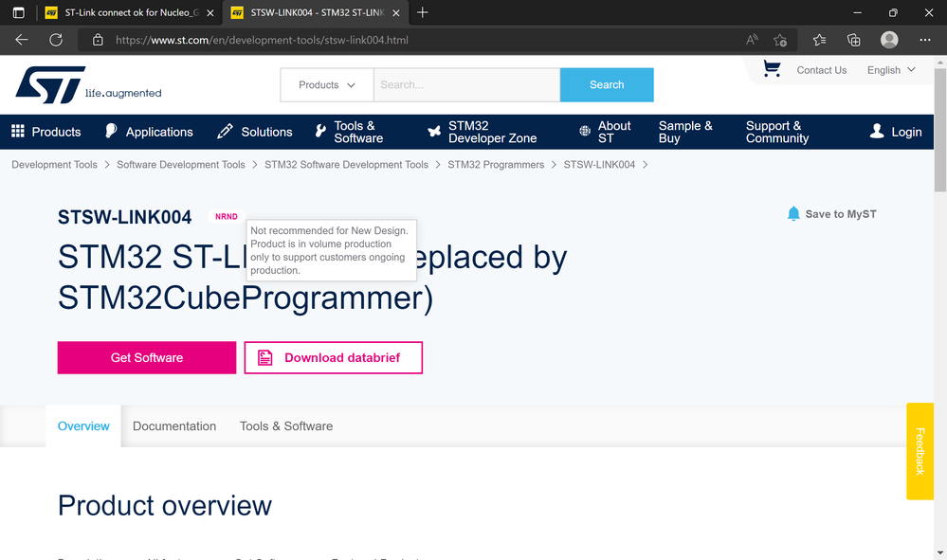The width and height of the screenshot is (947, 560).
Task: Refresh the page with the reload icon
Action: [56, 40]
